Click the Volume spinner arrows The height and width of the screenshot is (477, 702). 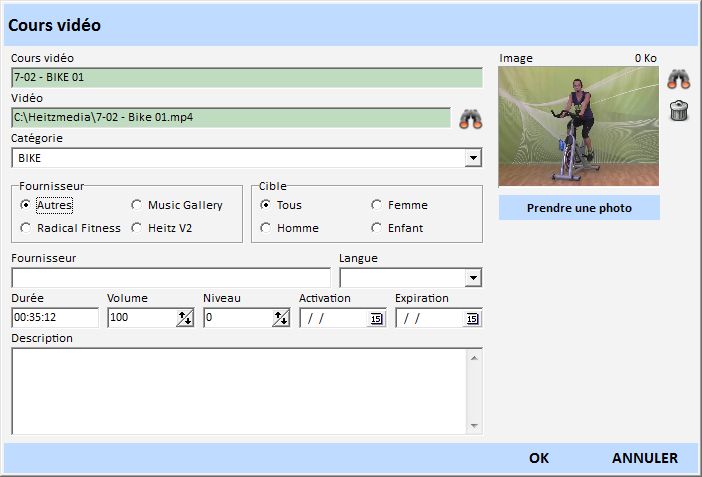[184, 318]
